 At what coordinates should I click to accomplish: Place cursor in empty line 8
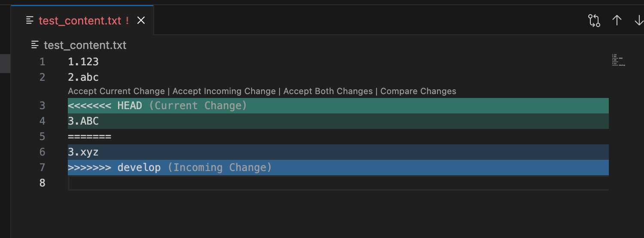(x=338, y=183)
